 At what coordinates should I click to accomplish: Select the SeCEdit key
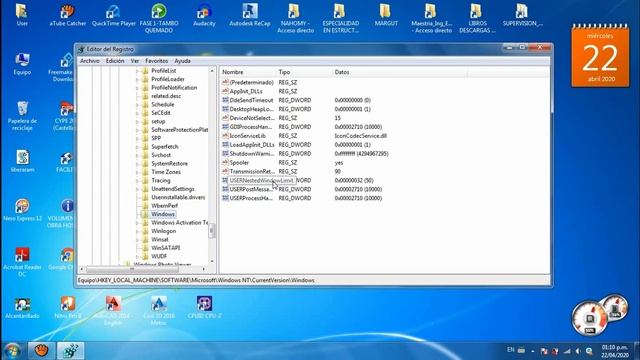tap(161, 113)
